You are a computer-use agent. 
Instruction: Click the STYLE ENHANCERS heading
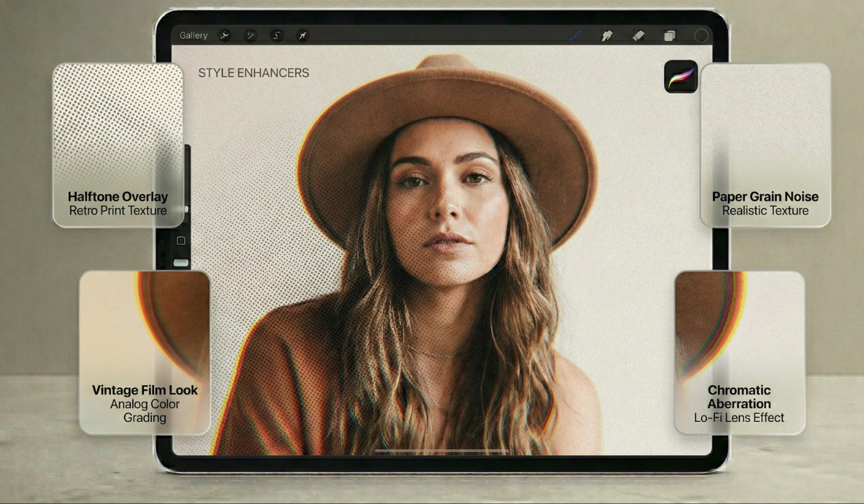pos(253,73)
